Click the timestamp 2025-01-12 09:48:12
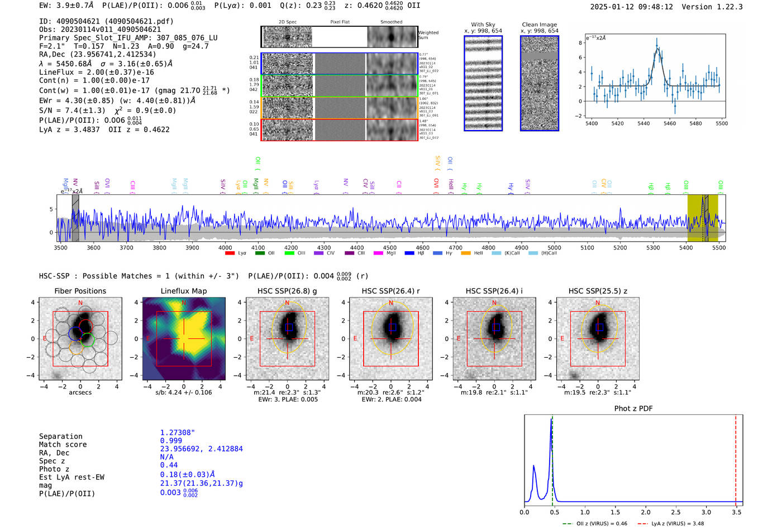The image size is (782, 532). click(x=632, y=7)
